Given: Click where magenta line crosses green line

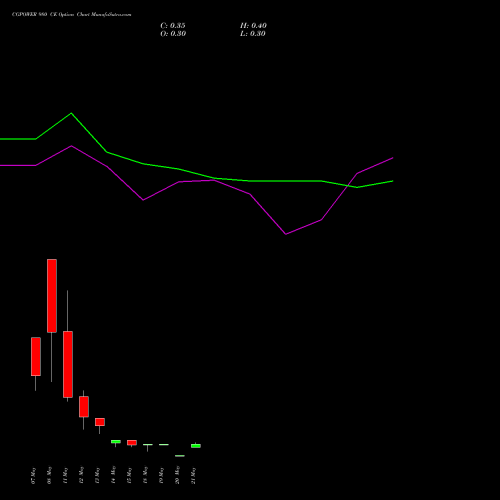Looking at the screenshot, I should (x=348, y=186).
